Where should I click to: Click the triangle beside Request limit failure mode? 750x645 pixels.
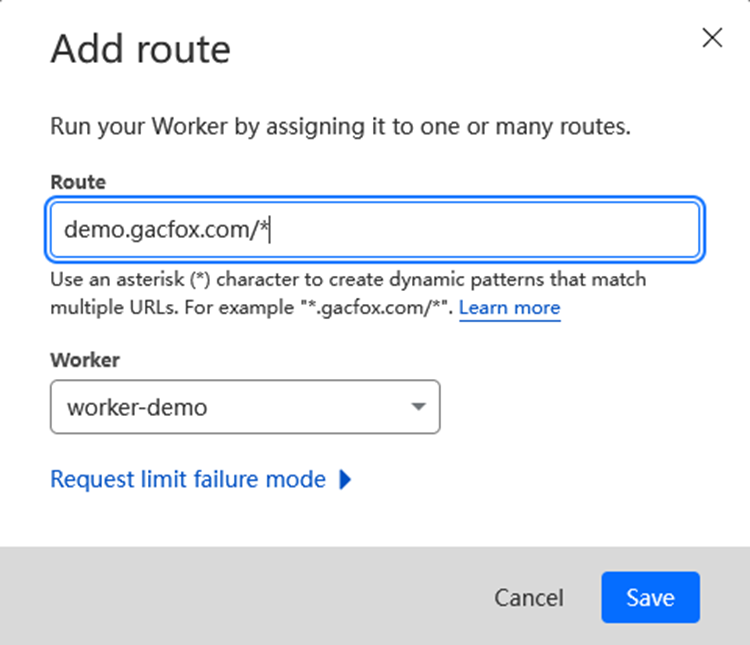[345, 480]
